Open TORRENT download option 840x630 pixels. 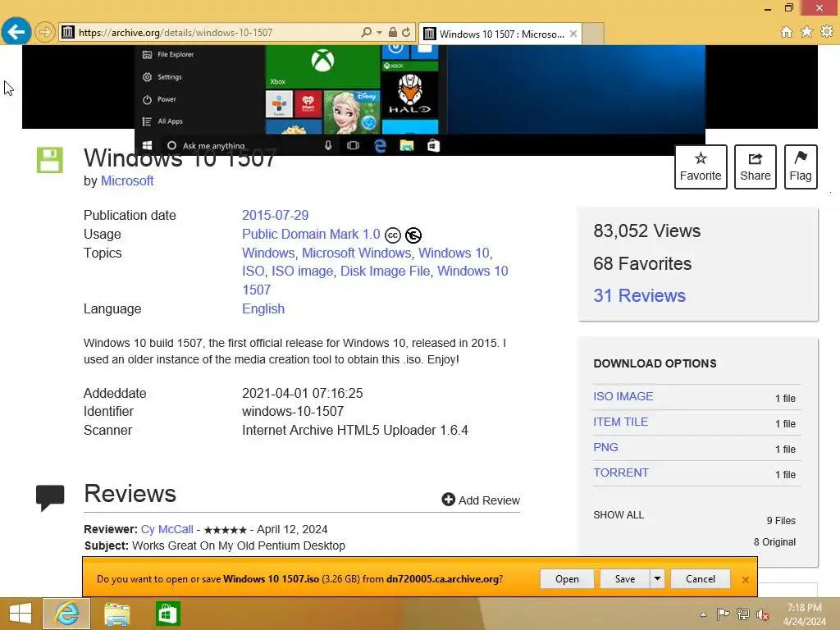[621, 472]
